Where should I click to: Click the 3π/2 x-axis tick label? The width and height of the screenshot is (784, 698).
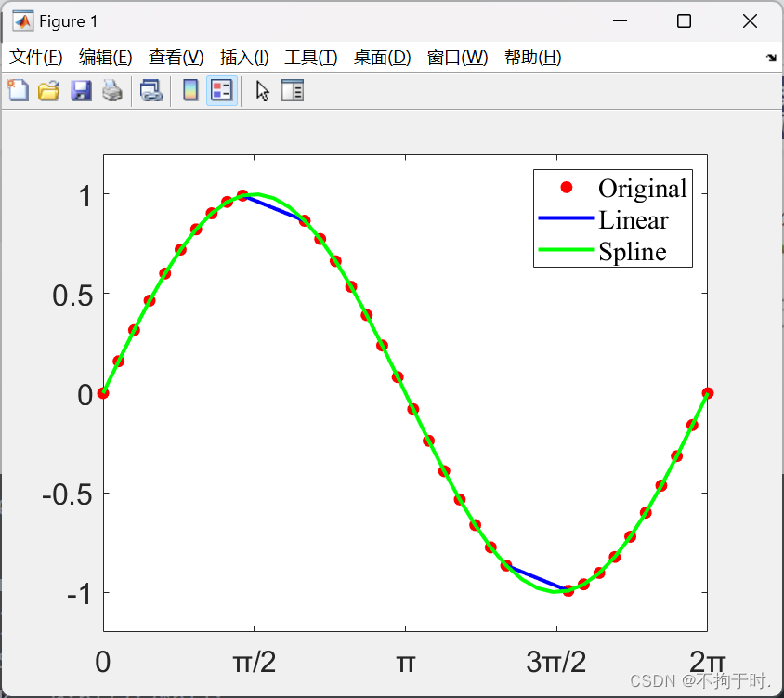(x=556, y=662)
